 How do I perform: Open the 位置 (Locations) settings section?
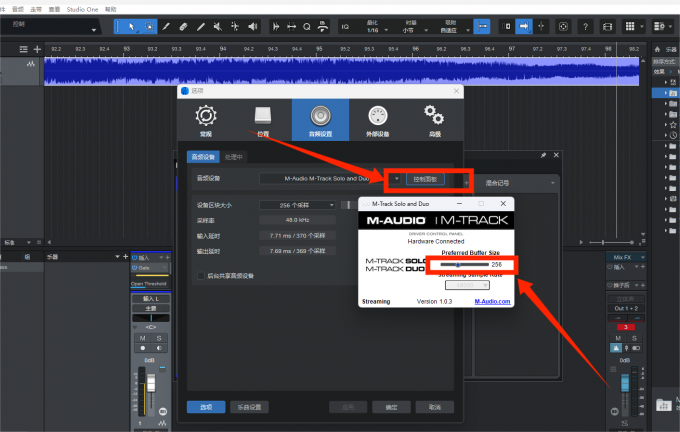(x=262, y=119)
